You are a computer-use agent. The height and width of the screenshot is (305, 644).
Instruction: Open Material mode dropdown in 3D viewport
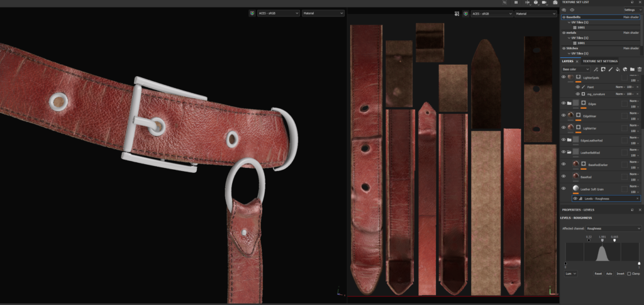323,13
